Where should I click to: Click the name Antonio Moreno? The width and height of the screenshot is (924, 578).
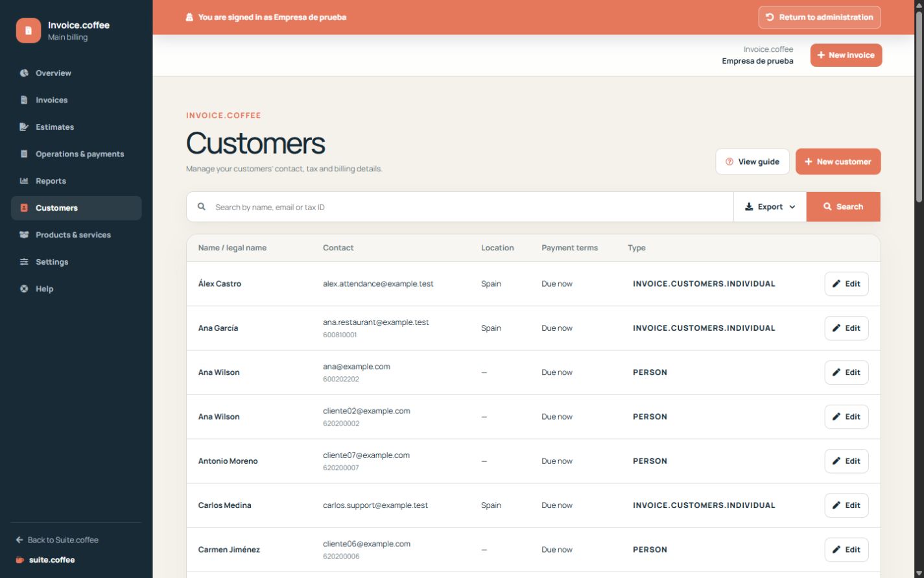(228, 461)
